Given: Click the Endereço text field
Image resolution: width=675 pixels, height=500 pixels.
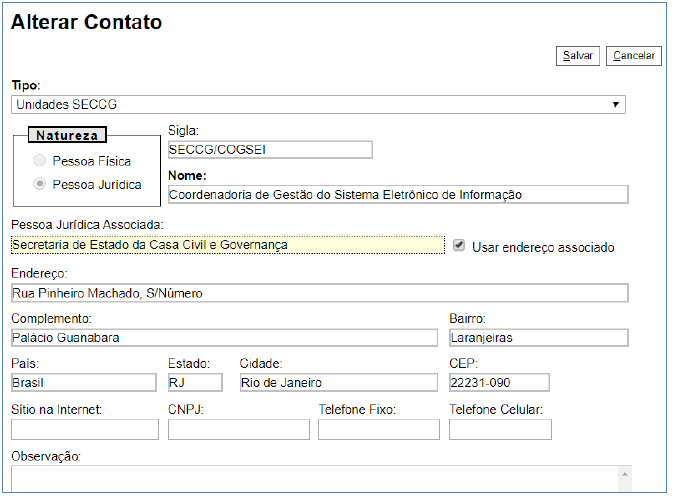Looking at the screenshot, I should [319, 293].
